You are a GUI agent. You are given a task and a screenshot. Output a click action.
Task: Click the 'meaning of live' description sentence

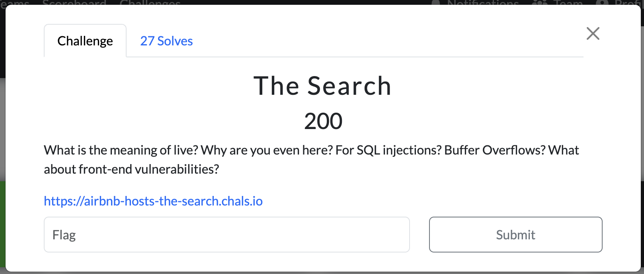pyautogui.click(x=121, y=150)
